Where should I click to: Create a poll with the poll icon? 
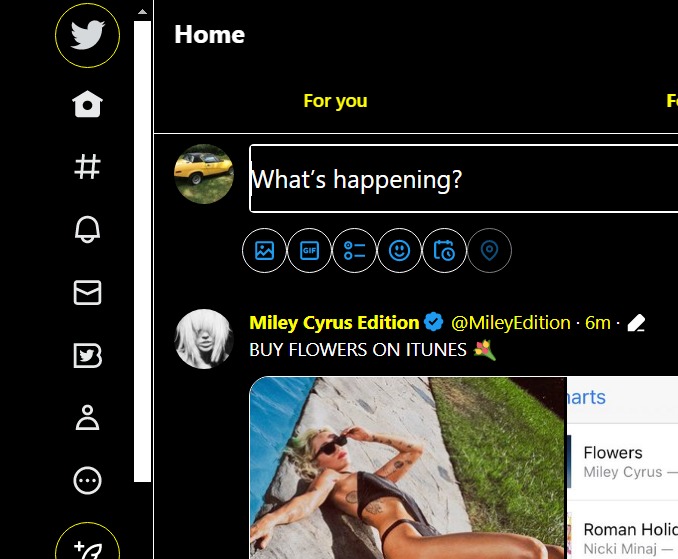(x=354, y=250)
